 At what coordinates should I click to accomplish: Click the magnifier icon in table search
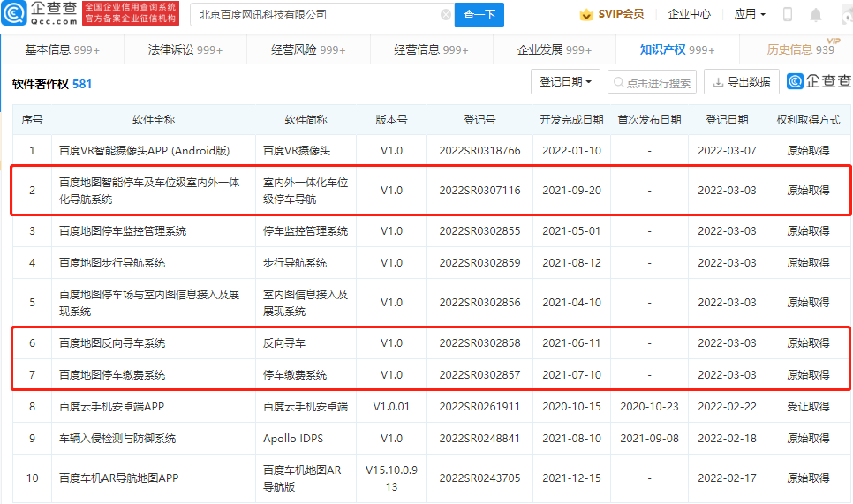tap(619, 82)
